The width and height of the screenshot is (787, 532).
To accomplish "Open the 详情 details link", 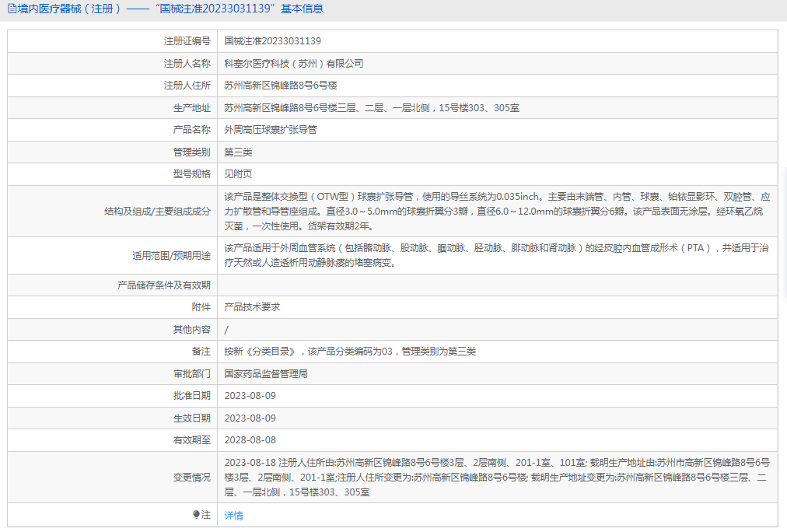I will 233,516.
